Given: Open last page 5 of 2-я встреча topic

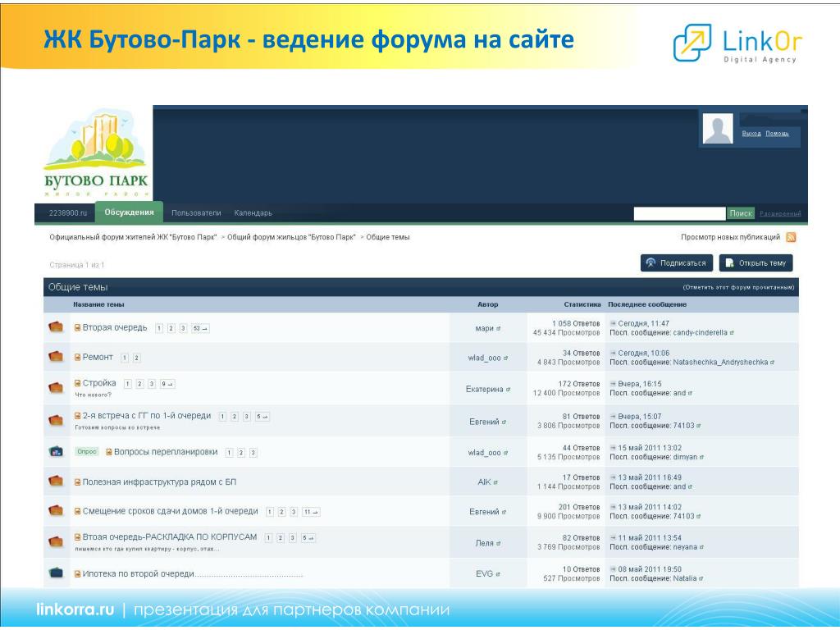Looking at the screenshot, I should 262,416.
